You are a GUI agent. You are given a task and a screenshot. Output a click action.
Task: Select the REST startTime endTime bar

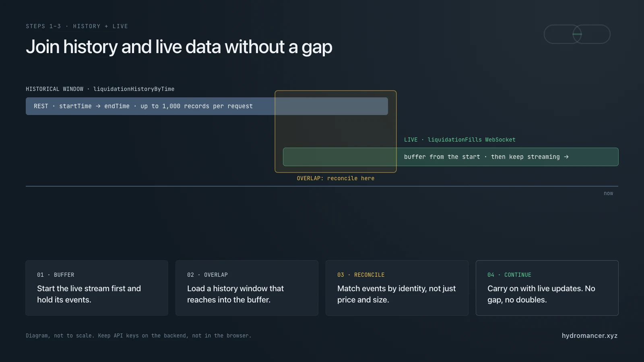pos(207,106)
